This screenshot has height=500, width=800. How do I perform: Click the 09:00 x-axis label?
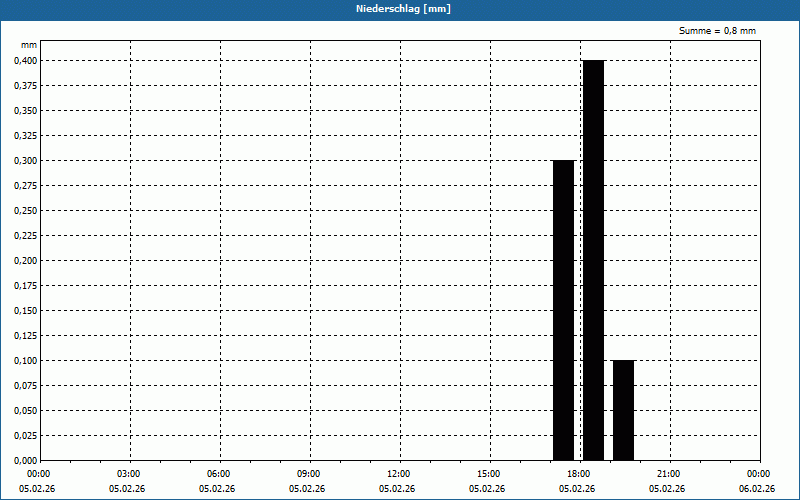click(x=309, y=474)
